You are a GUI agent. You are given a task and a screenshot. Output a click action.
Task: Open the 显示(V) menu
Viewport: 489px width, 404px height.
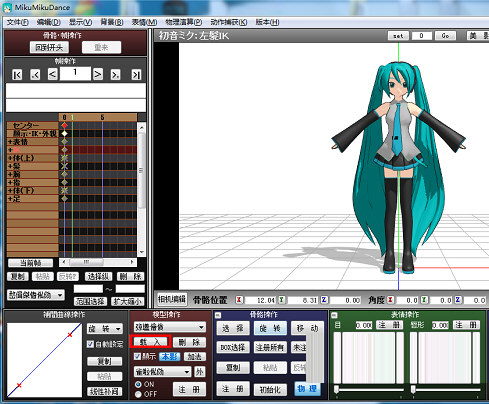click(x=80, y=22)
